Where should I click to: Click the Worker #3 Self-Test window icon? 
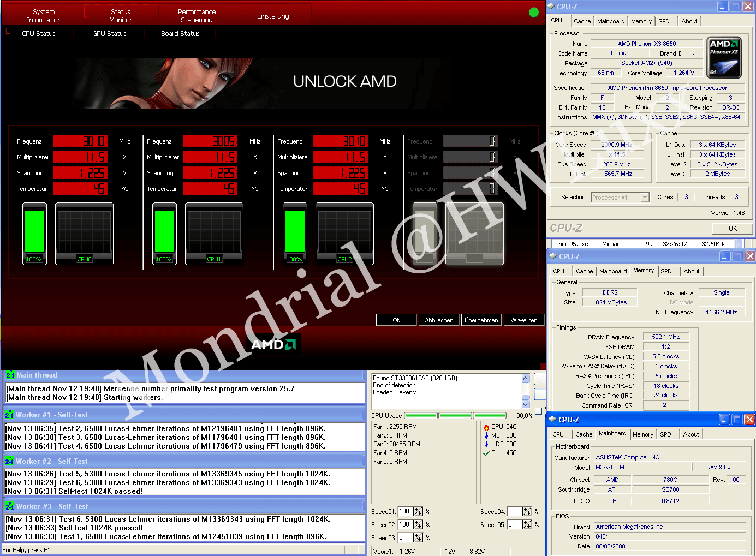click(9, 506)
